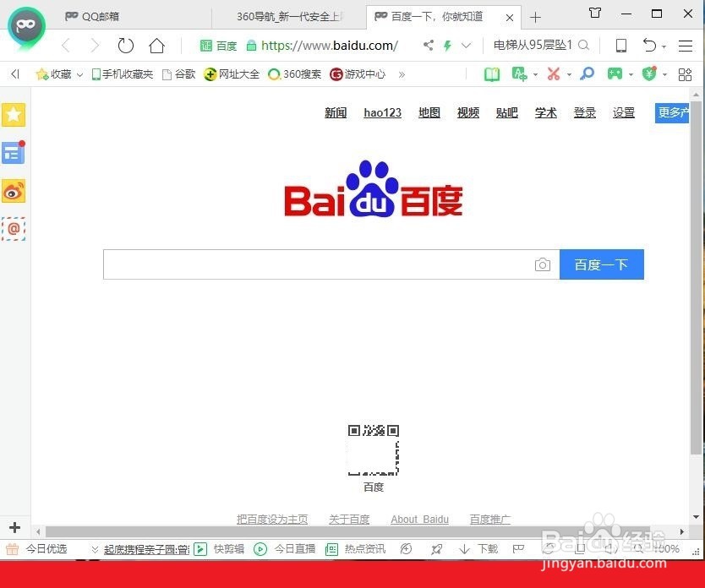The width and height of the screenshot is (705, 588).
Task: Open the 设置 settings link
Action: coord(624,112)
